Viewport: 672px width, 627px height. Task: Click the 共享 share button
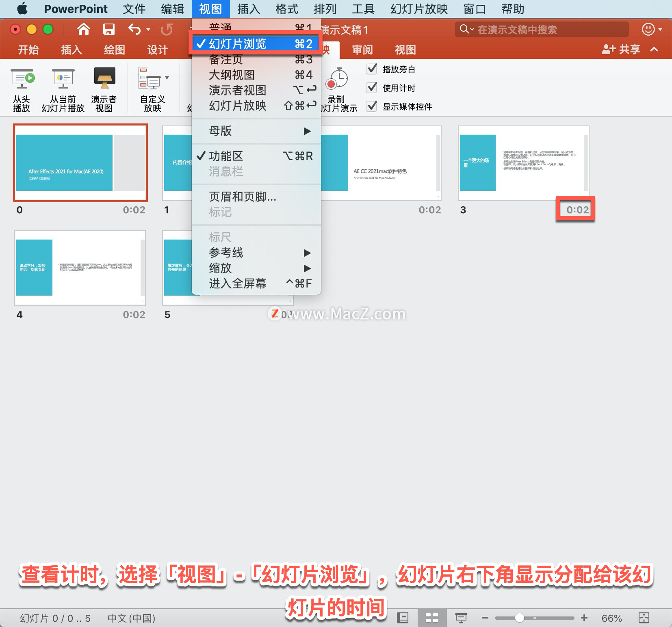621,50
